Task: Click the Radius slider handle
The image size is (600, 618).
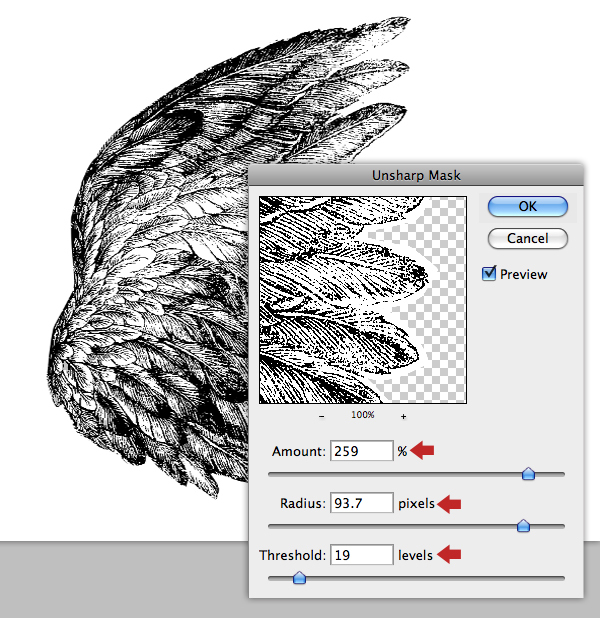Action: [523, 526]
